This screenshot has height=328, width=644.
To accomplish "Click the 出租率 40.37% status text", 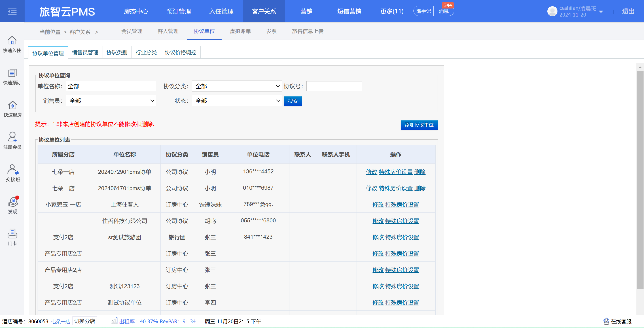I will coord(138,322).
